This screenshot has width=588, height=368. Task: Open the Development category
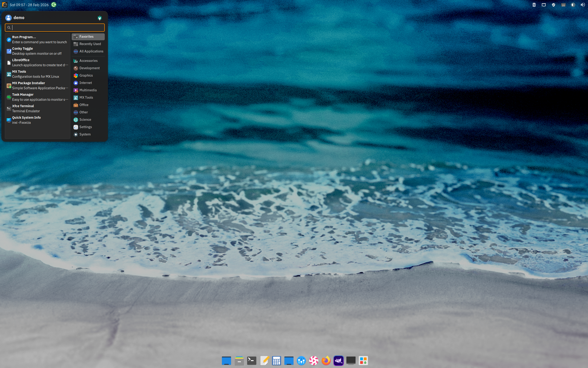(88, 68)
